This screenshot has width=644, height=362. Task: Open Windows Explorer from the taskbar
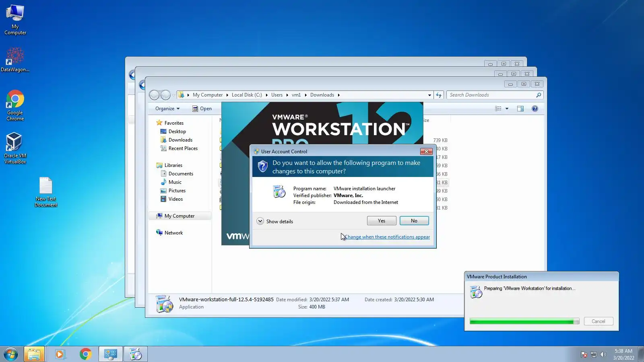click(34, 354)
